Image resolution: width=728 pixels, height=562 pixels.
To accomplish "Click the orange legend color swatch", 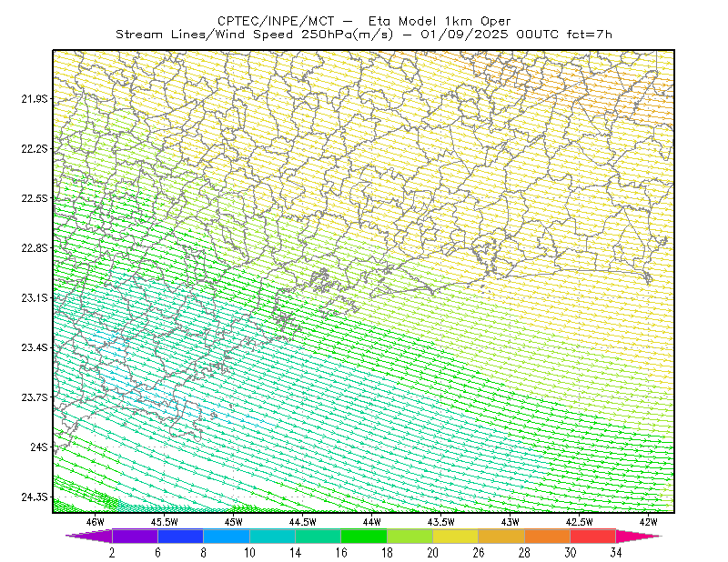I will click(x=548, y=536).
